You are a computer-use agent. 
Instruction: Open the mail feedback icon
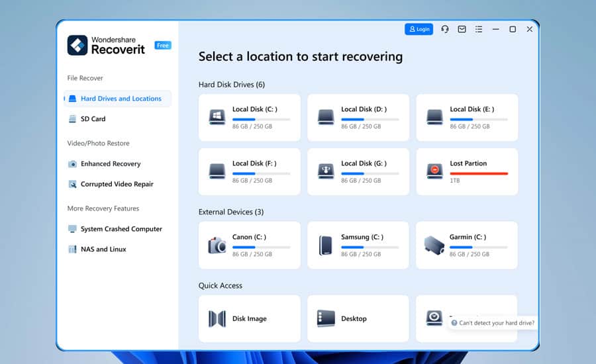click(x=462, y=29)
